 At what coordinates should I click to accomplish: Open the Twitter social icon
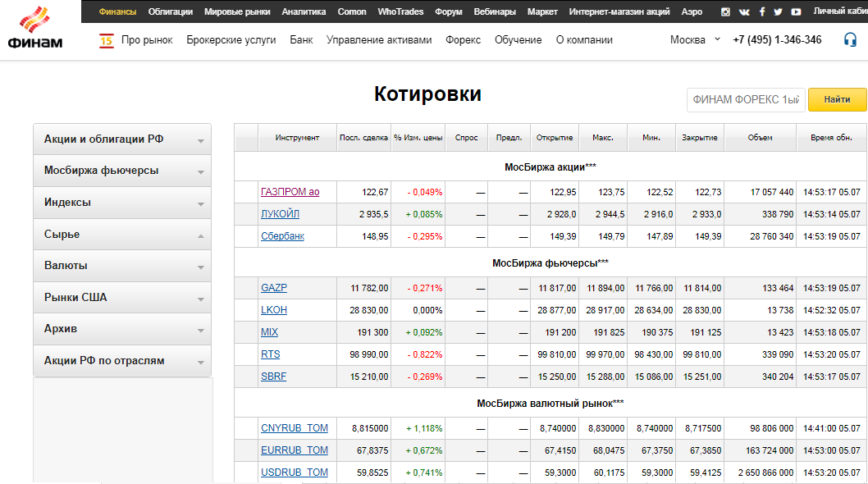(x=778, y=11)
